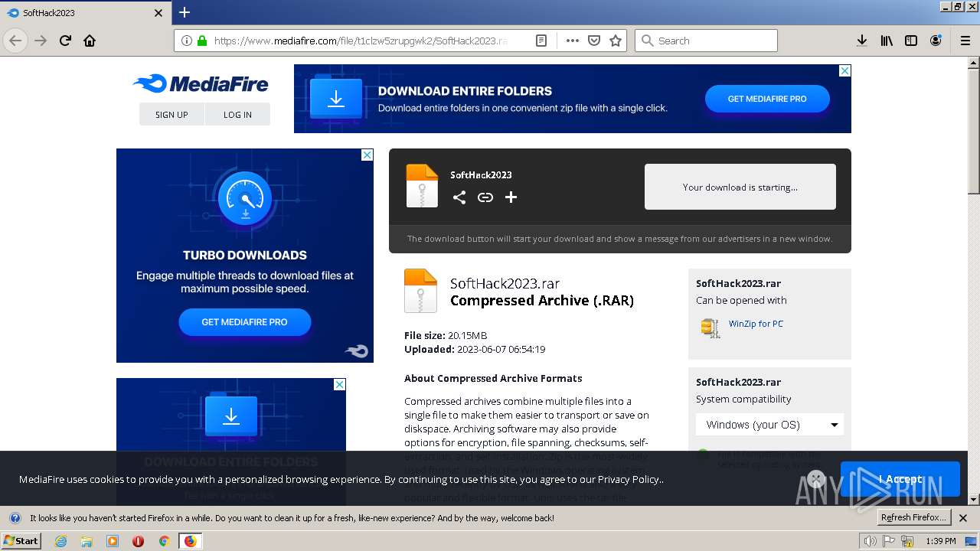980x551 pixels.
Task: Open the Windows Start menu
Action: (21, 541)
